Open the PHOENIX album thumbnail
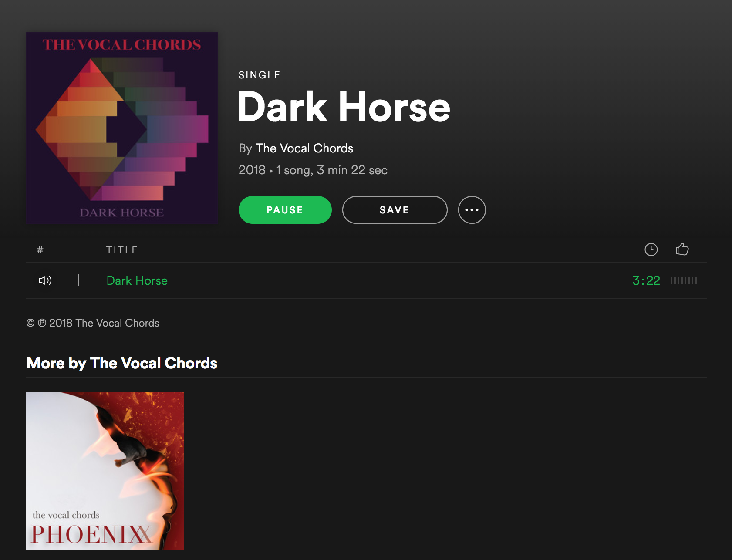 pyautogui.click(x=105, y=471)
